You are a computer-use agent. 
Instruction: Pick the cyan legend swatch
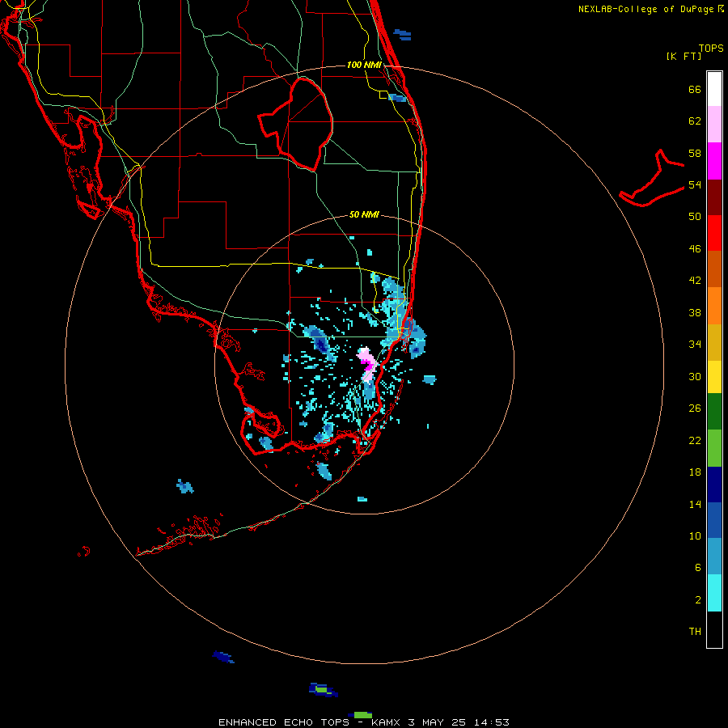[x=714, y=593]
